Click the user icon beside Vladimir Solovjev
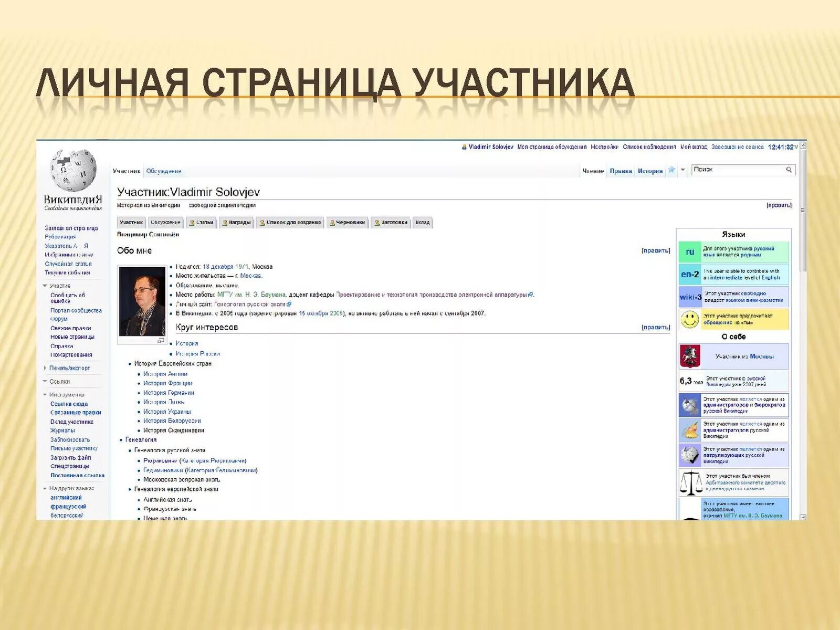This screenshot has height=630, width=840. tap(464, 147)
